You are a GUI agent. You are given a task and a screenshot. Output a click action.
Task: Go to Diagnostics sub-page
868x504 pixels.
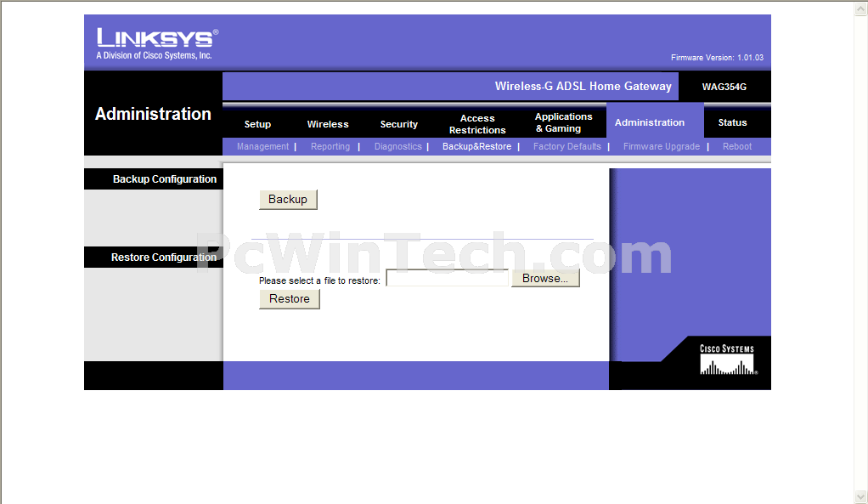click(398, 146)
